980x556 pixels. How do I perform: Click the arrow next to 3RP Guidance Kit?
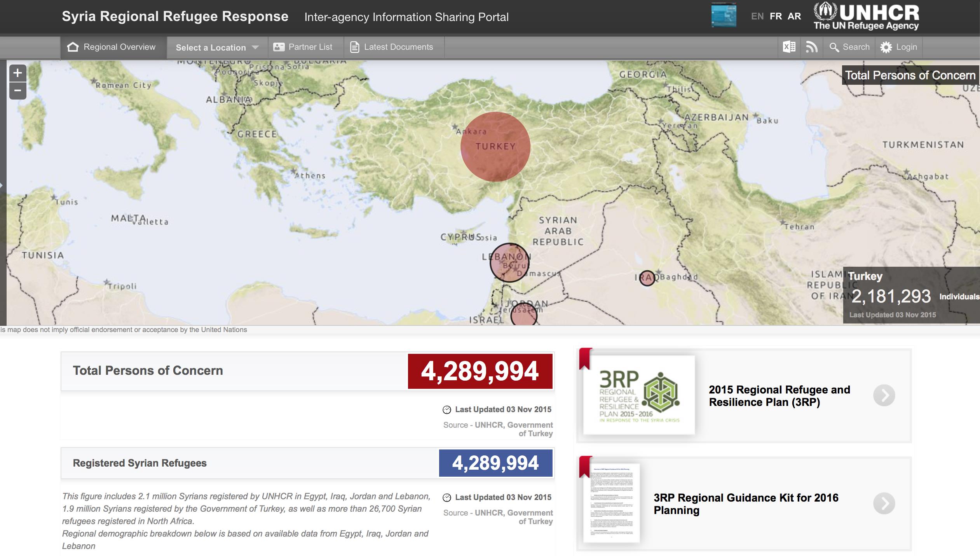pos(884,504)
